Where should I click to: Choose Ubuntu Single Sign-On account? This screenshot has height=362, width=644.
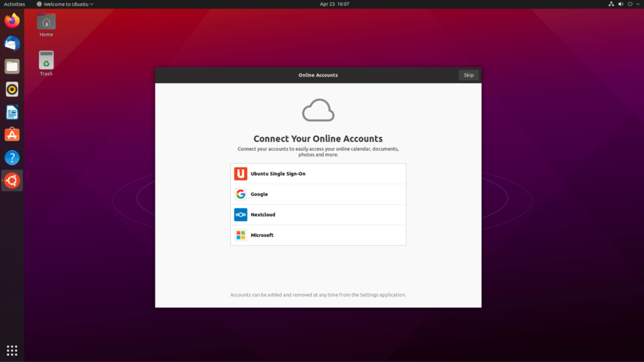click(318, 173)
